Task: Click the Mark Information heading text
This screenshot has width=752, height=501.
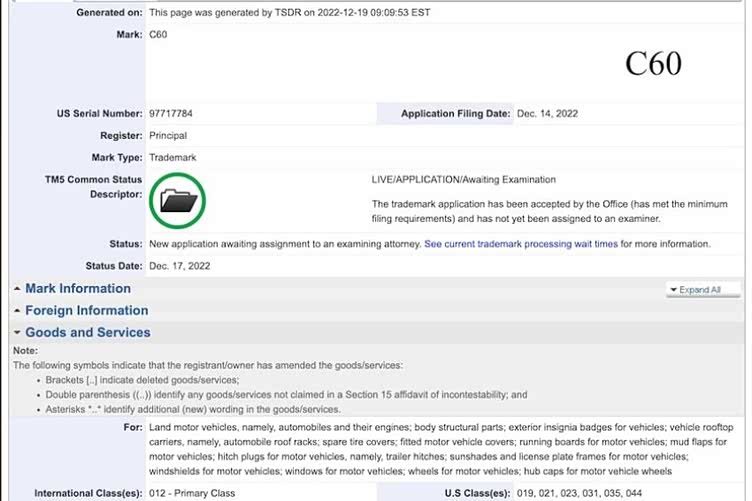Action: 78,289
